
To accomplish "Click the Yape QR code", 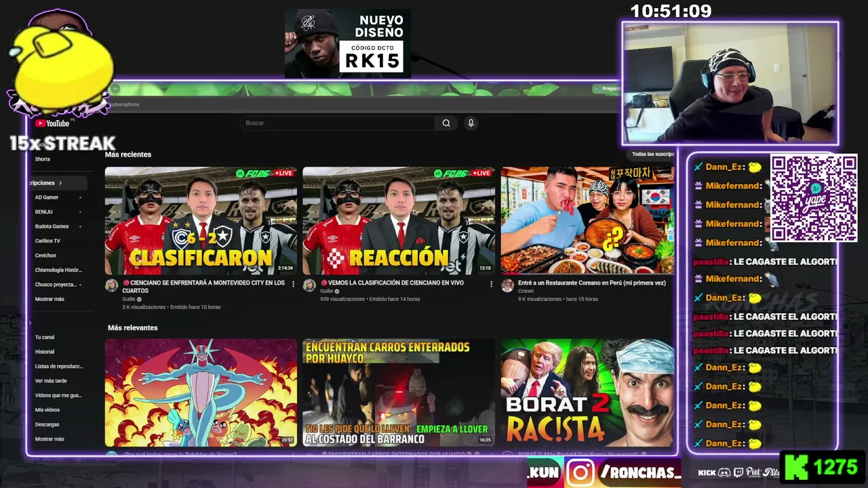I will coord(813,198).
